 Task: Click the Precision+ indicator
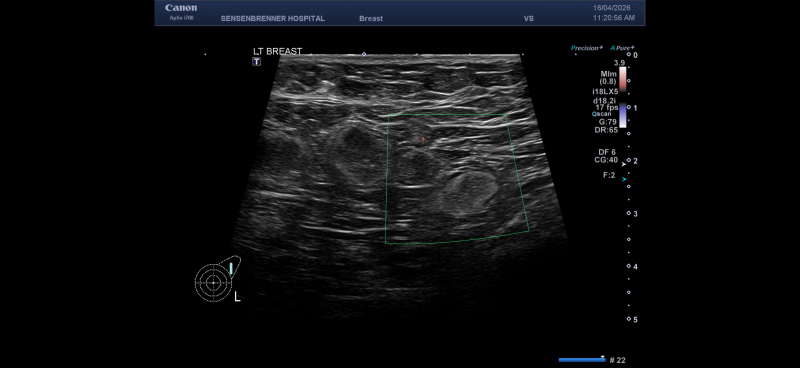click(x=587, y=48)
